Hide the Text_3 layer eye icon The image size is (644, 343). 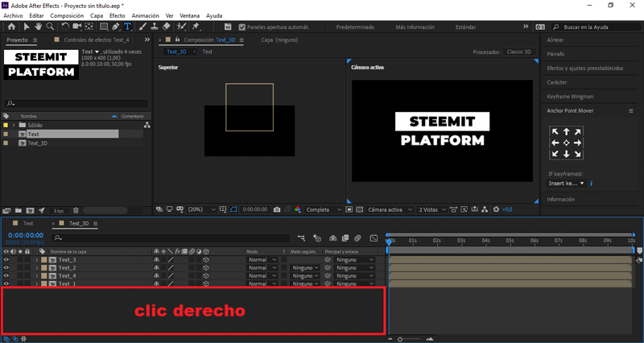tap(6, 260)
